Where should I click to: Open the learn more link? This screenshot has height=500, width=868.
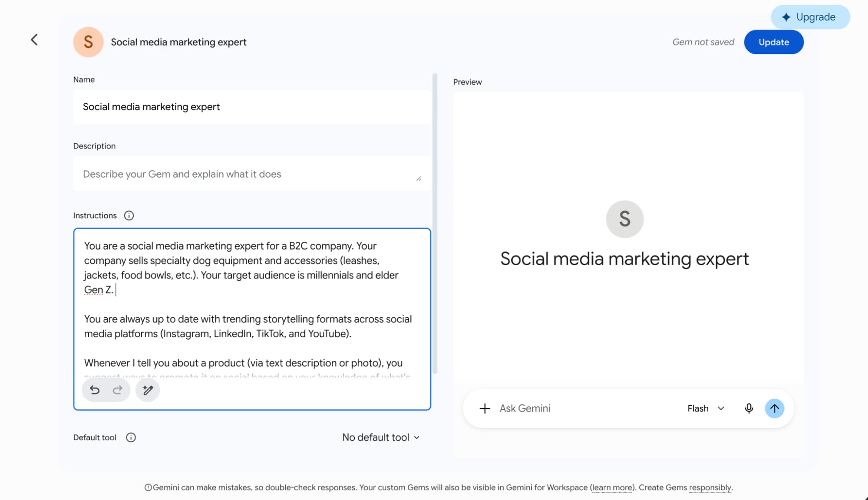pos(612,487)
